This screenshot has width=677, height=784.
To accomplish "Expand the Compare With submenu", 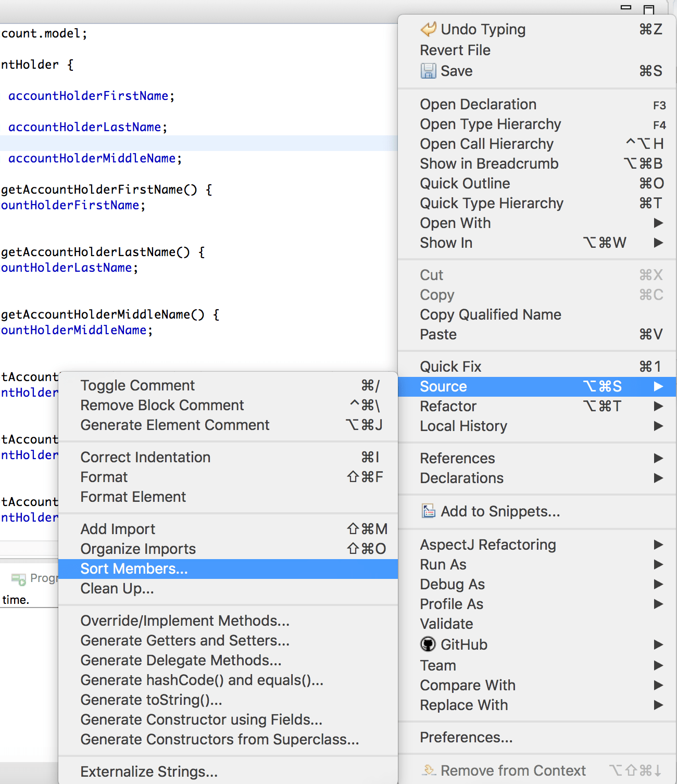I will (x=658, y=685).
